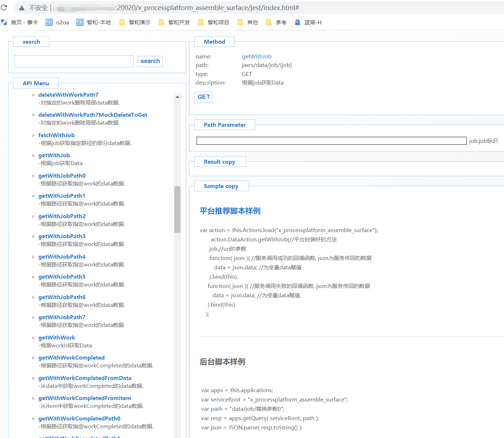
Task: Open the o2oa bookmark
Action: coord(57,23)
